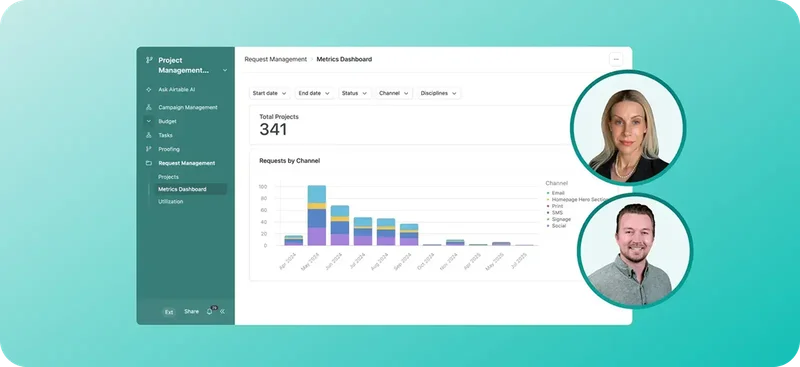The image size is (800, 367).
Task: Open the Utilization sub-page
Action: tap(170, 202)
